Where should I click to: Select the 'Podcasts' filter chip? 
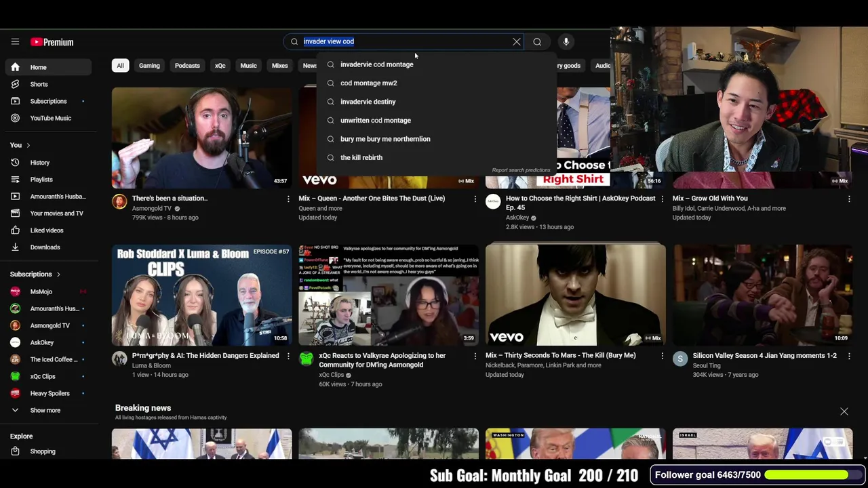187,66
